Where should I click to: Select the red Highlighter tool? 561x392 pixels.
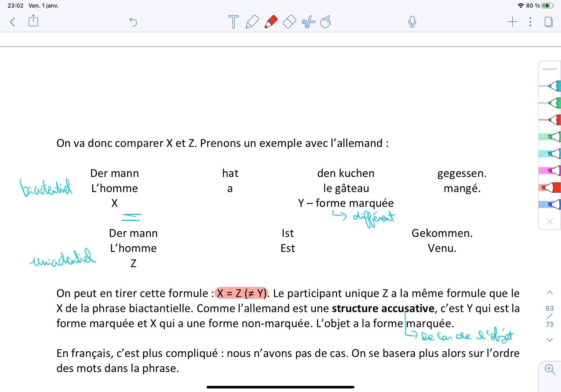[271, 22]
